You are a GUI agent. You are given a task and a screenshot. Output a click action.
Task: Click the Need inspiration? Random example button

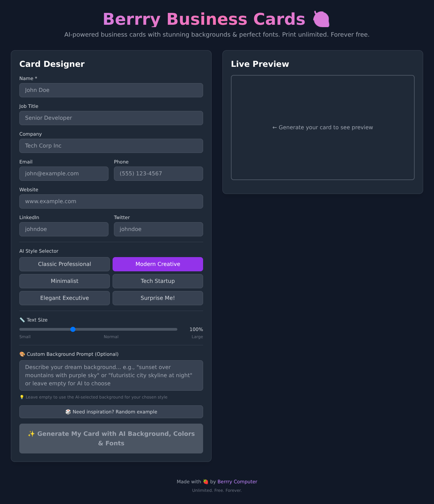pyautogui.click(x=111, y=412)
